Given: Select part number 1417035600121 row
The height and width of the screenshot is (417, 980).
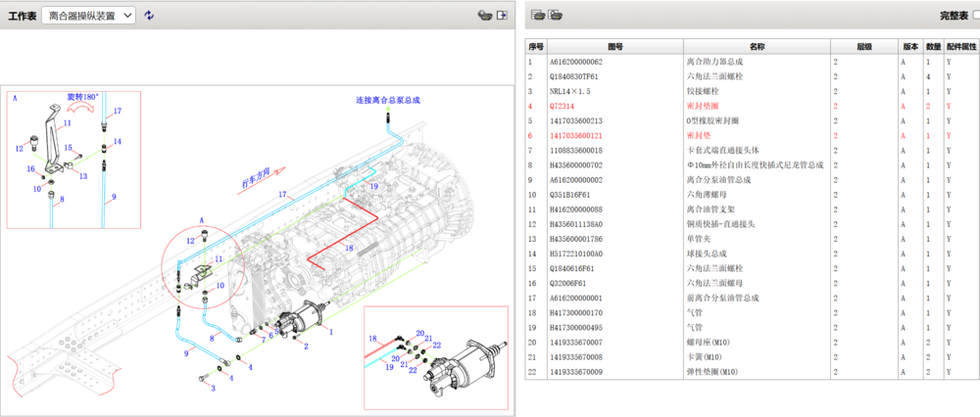Looking at the screenshot, I should tap(576, 135).
